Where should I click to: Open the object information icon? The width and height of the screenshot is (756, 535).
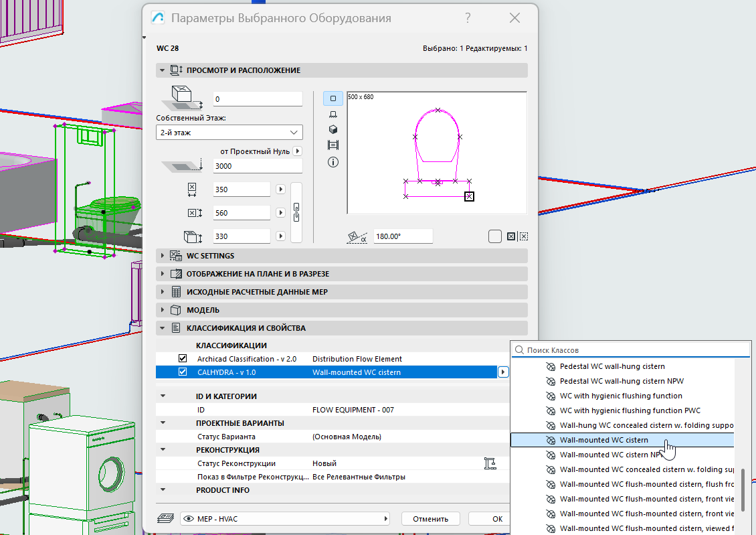pyautogui.click(x=333, y=162)
